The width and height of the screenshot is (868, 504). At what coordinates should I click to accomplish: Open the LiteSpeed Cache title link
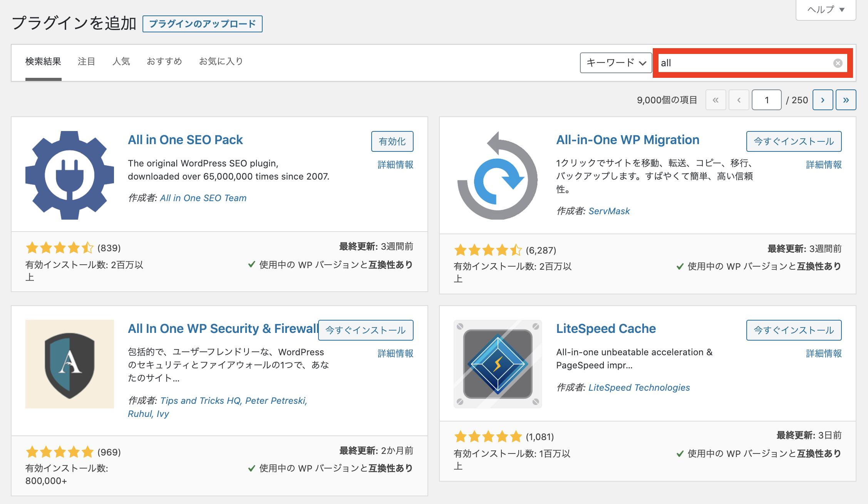click(606, 329)
